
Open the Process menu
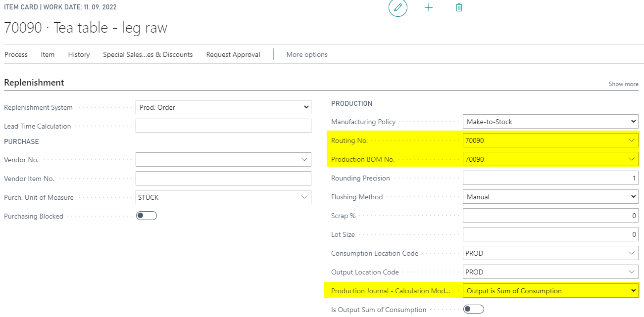click(16, 54)
